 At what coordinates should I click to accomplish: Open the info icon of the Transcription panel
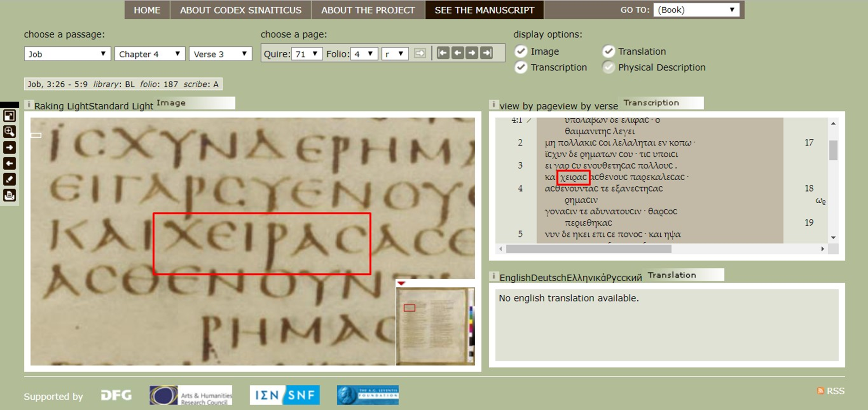pos(494,105)
